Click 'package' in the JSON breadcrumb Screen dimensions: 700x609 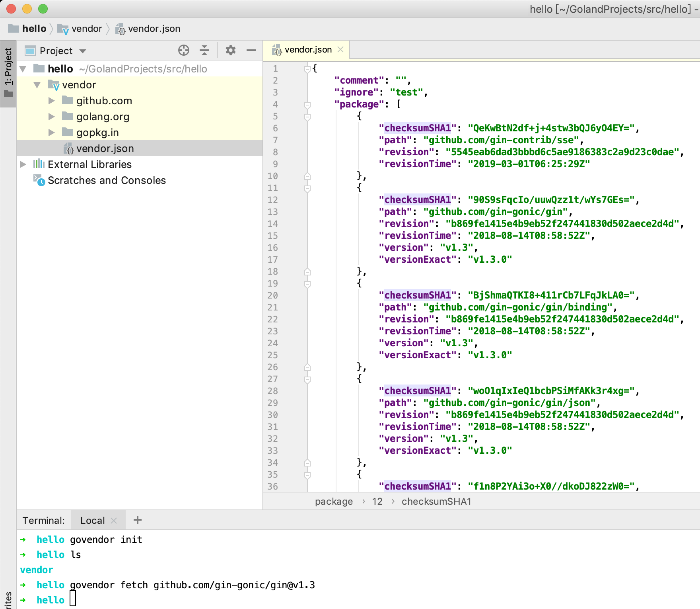click(x=334, y=502)
